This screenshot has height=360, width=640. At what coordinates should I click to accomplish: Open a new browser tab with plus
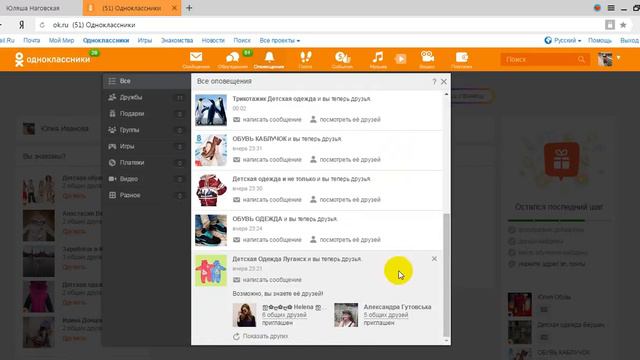point(189,8)
